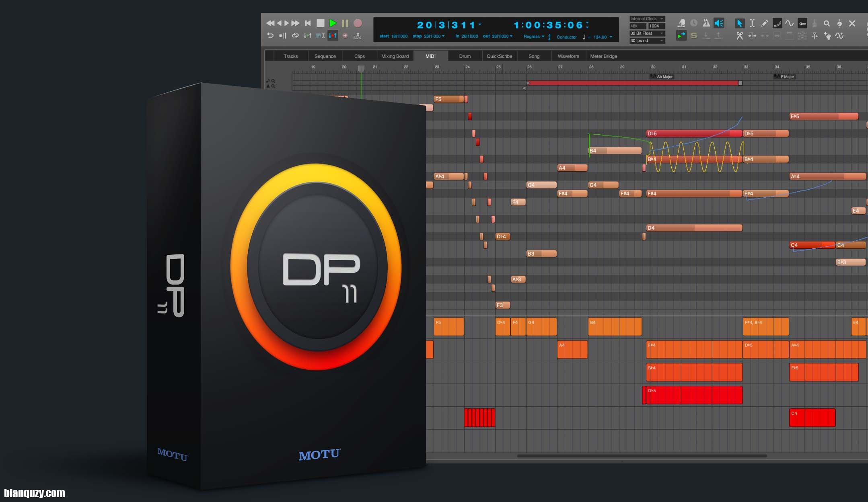Toggle the solo mode S icon
The height and width of the screenshot is (502, 868).
pyautogui.click(x=693, y=36)
